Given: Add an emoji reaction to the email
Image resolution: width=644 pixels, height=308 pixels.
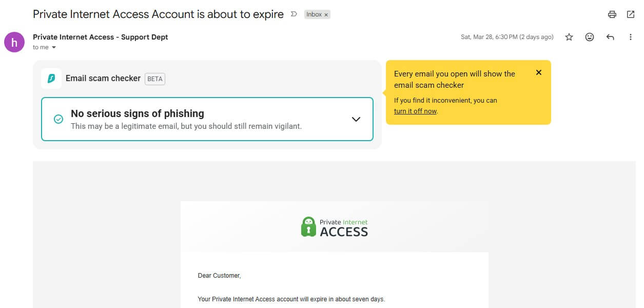Looking at the screenshot, I should click(x=589, y=36).
